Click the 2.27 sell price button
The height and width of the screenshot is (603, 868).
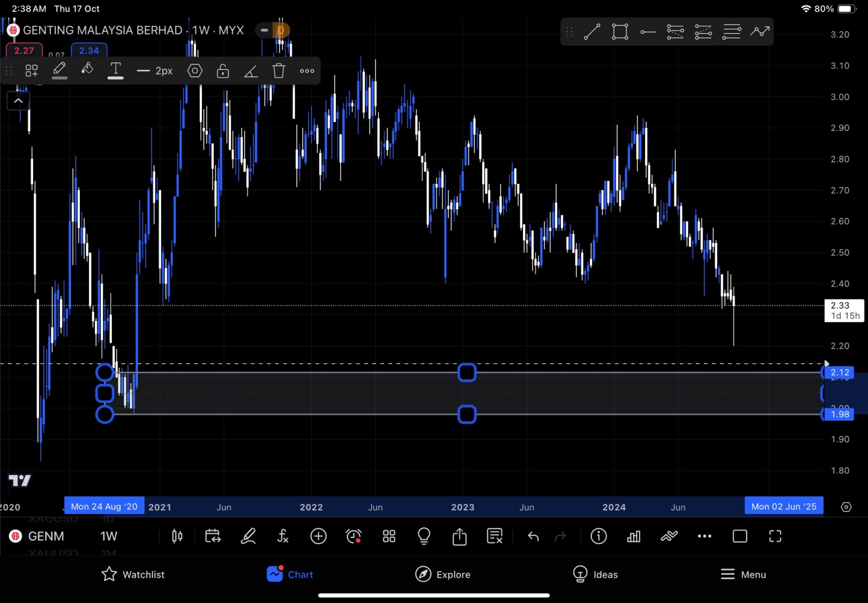[24, 50]
